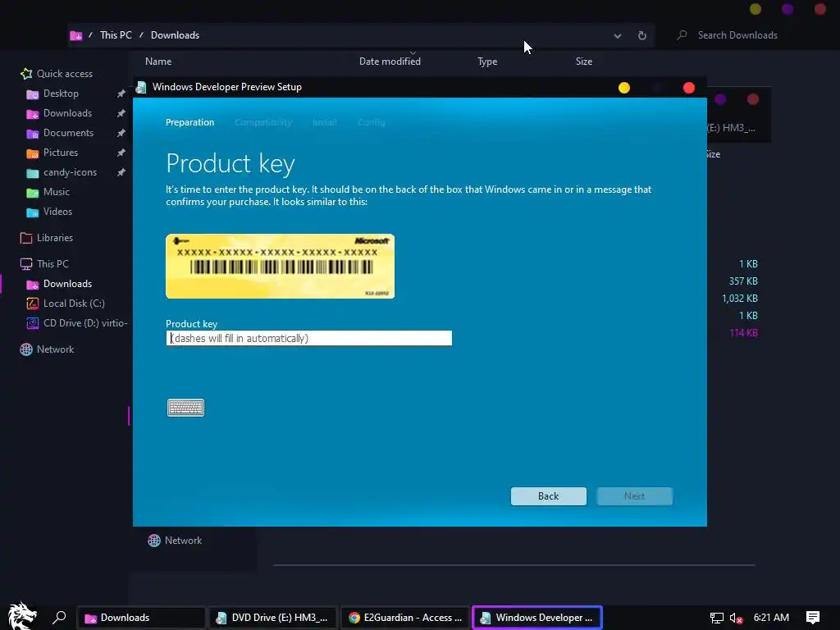
Task: Open the on-screen keyboard icon
Action: pyautogui.click(x=185, y=408)
